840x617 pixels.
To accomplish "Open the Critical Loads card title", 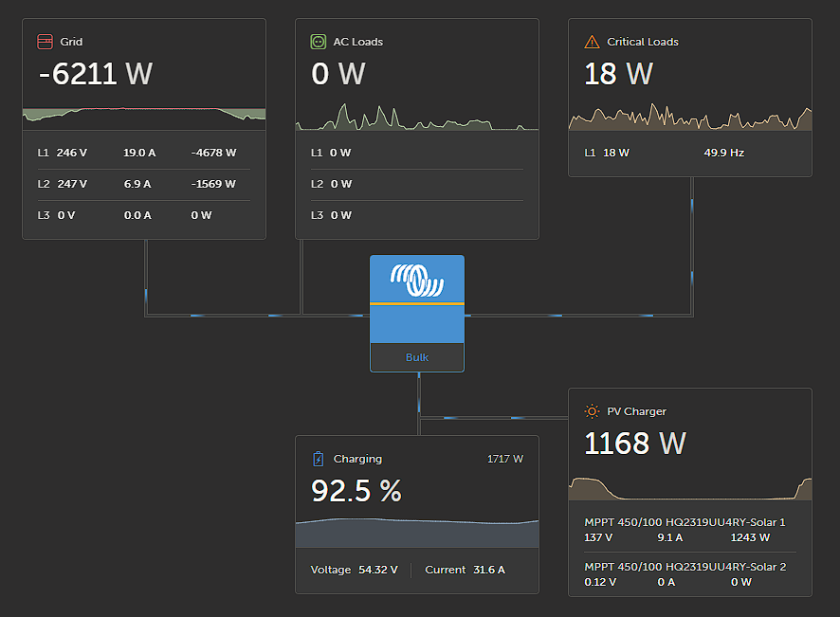I will click(642, 42).
